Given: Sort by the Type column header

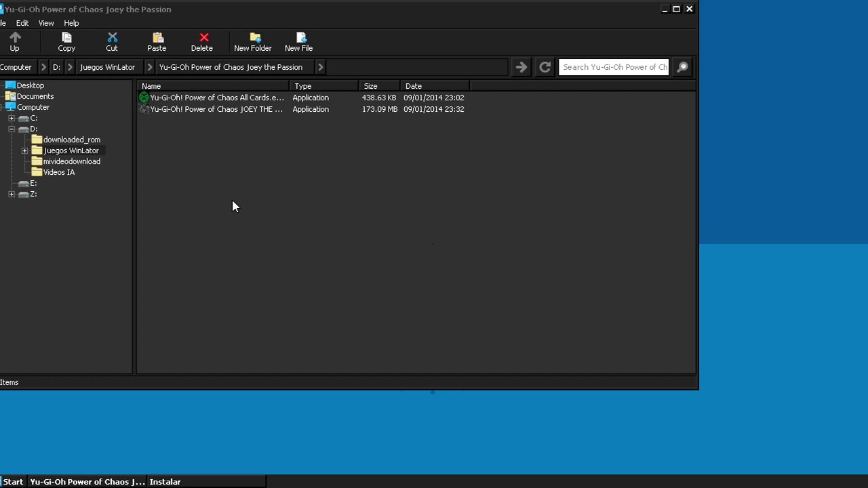Looking at the screenshot, I should coord(324,86).
